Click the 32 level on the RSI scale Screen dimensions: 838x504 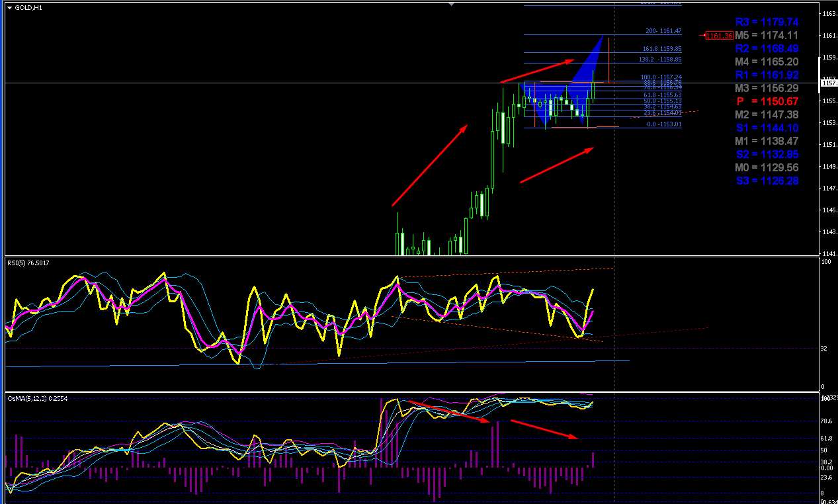coord(825,348)
